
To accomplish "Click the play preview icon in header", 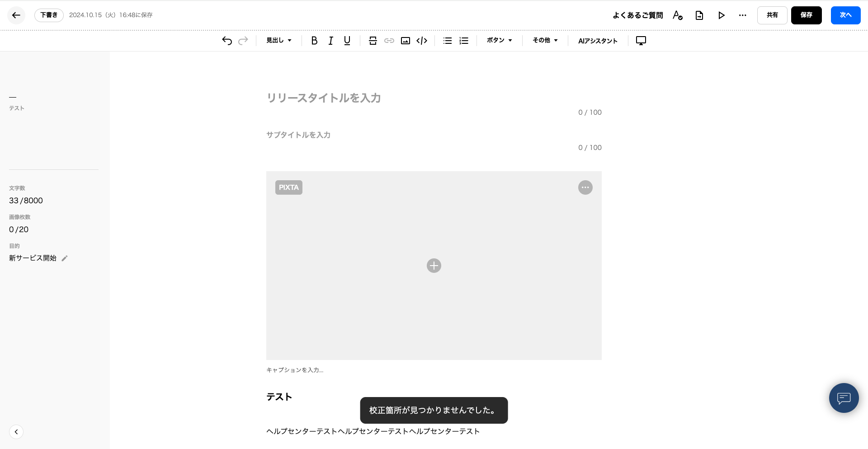I will pyautogui.click(x=721, y=15).
